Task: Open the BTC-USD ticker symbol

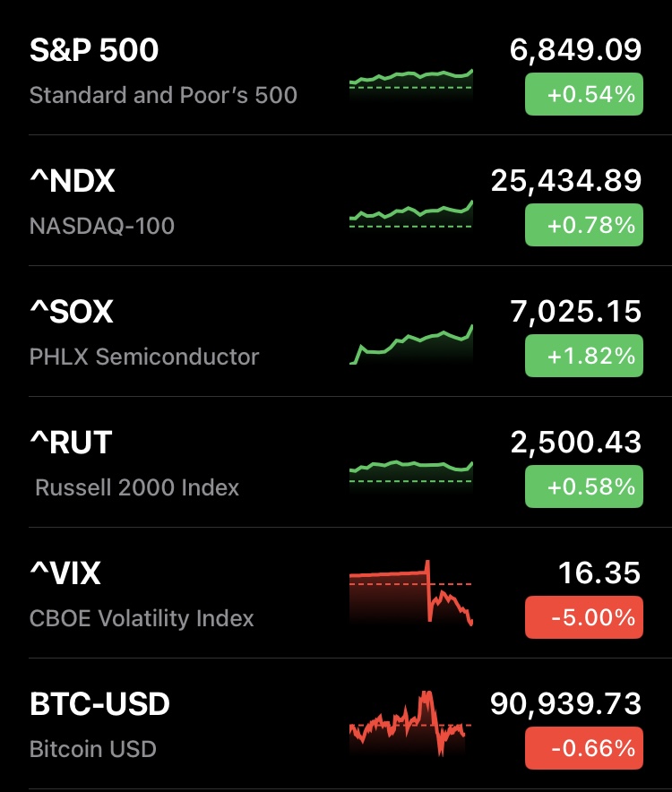Action: click(x=99, y=705)
